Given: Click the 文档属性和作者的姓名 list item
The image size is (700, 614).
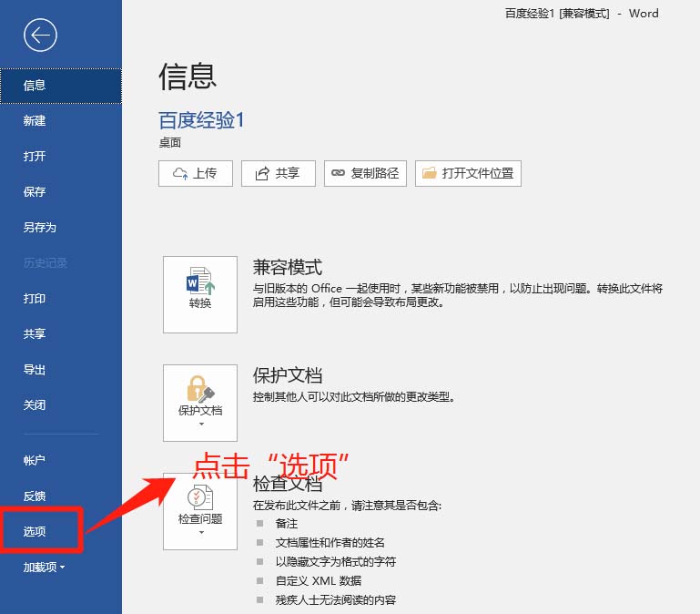Looking at the screenshot, I should [330, 543].
